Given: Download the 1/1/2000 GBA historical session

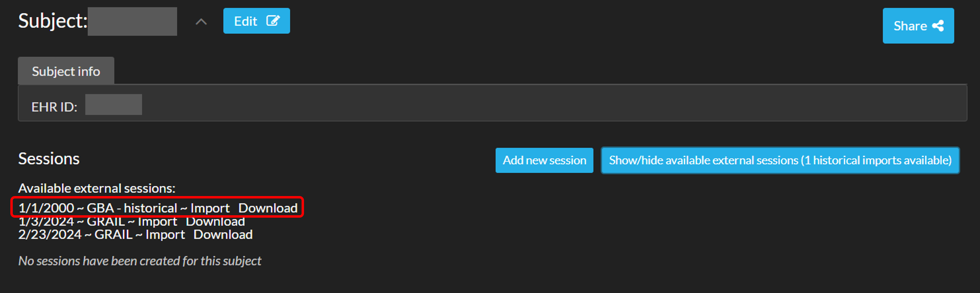Looking at the screenshot, I should coord(268,208).
